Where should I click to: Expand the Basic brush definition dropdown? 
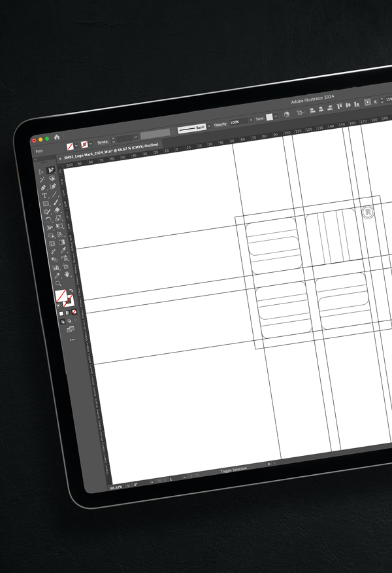click(209, 124)
